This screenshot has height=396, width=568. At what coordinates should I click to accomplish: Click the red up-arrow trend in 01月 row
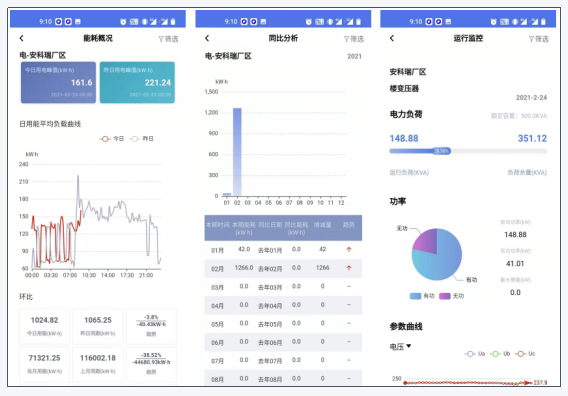(x=349, y=249)
